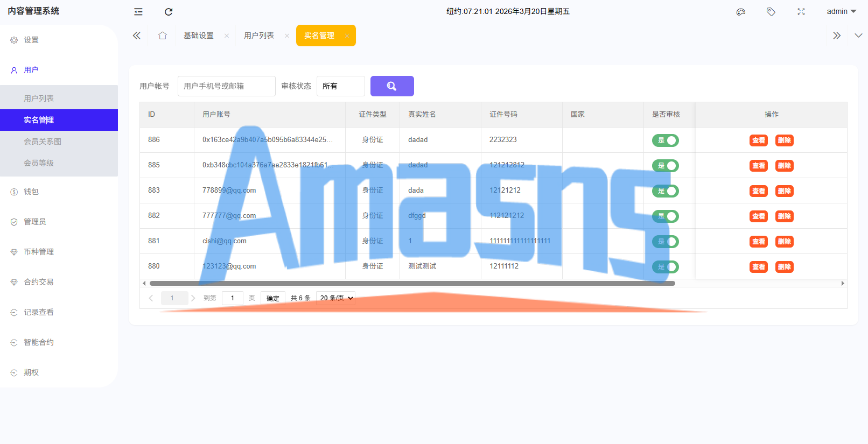Focus the page number jump input
Image resolution: width=868 pixels, height=444 pixels.
[x=233, y=298]
